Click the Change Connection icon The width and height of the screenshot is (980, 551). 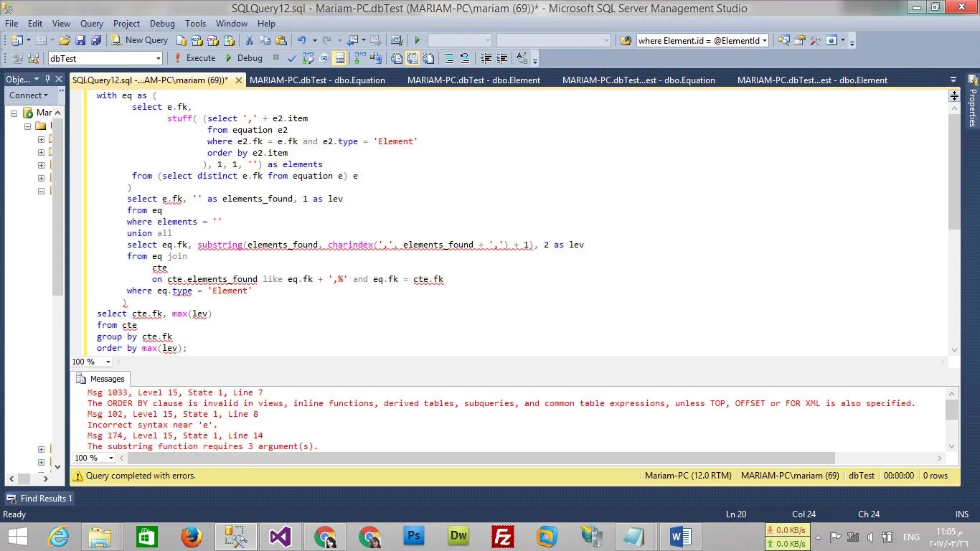[x=32, y=58]
